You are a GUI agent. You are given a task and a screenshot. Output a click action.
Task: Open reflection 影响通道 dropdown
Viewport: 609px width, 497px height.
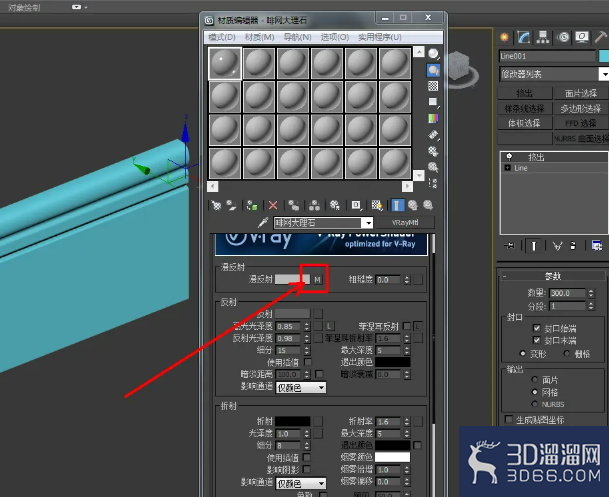coord(301,388)
